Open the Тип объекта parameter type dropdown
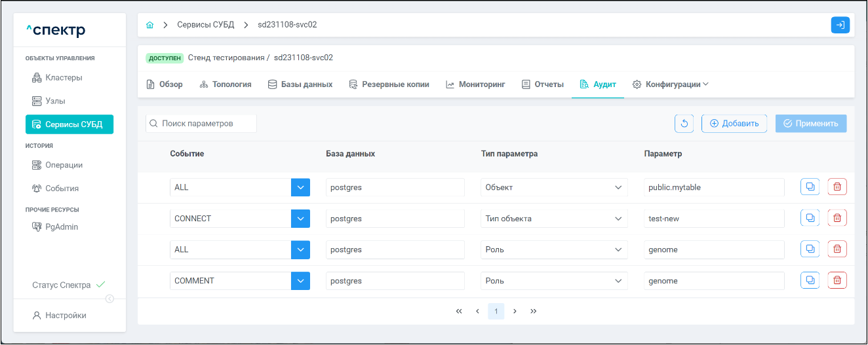Viewport: 868px width, 345px height. tap(553, 219)
